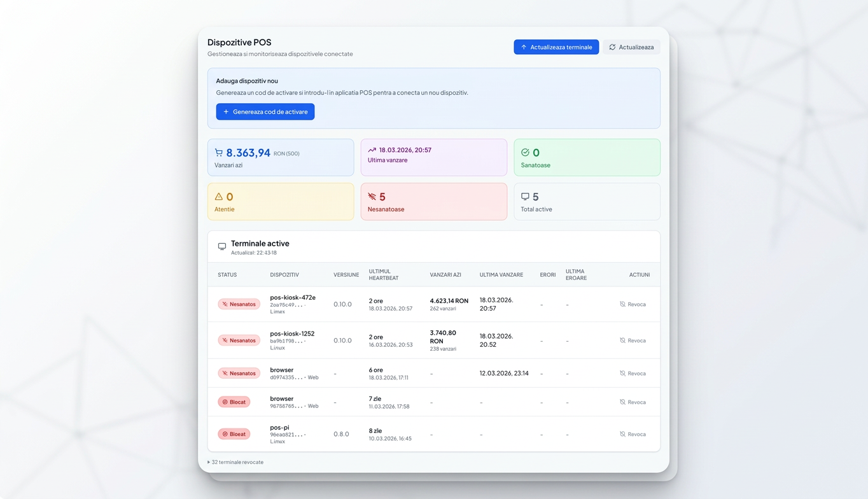
Task: Click the Actualizeaza refresh button
Action: click(631, 47)
